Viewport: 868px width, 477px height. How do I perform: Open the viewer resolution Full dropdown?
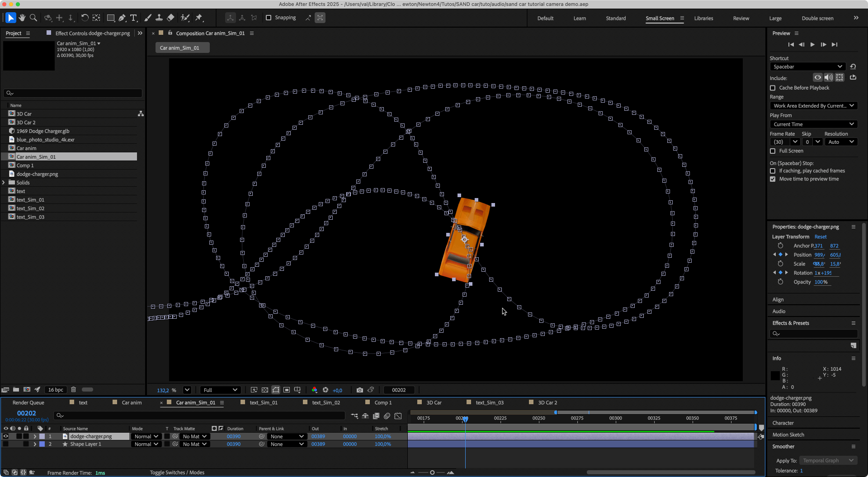[x=220, y=390]
